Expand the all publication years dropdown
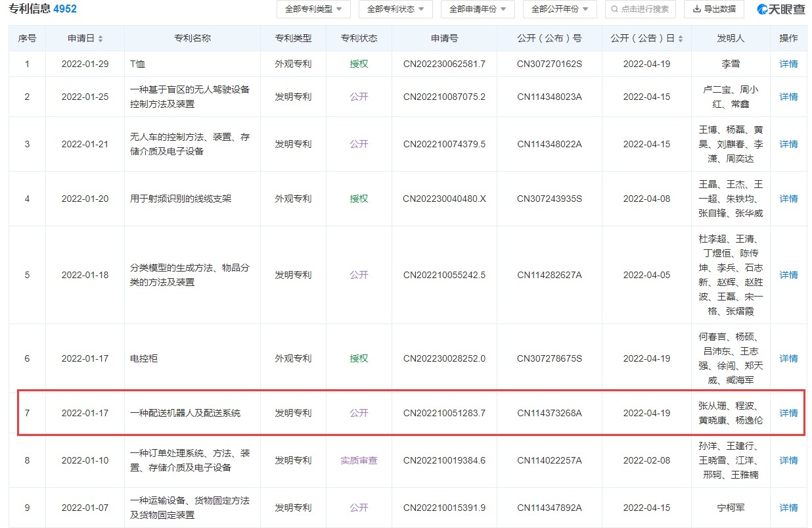 (560, 9)
